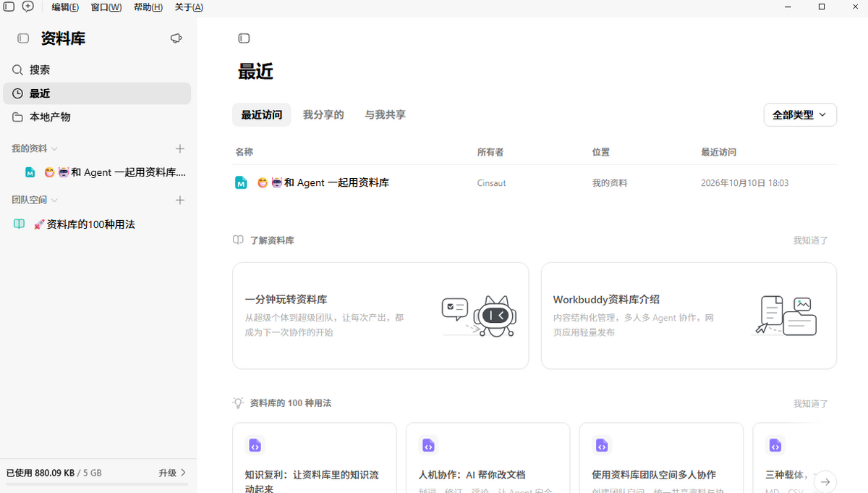Image resolution: width=868 pixels, height=493 pixels.
Task: Switch to the 最近访问 tab
Action: point(262,115)
